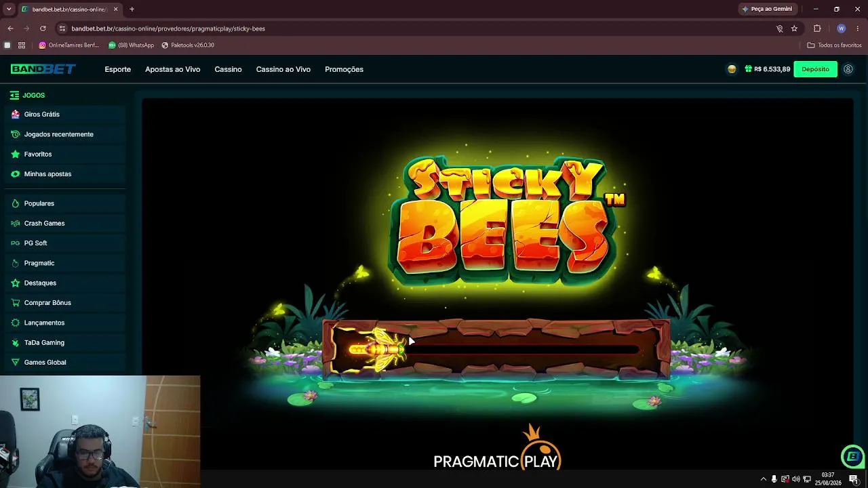The image size is (868, 488).
Task: Open the volume icon in system tray
Action: click(x=796, y=479)
